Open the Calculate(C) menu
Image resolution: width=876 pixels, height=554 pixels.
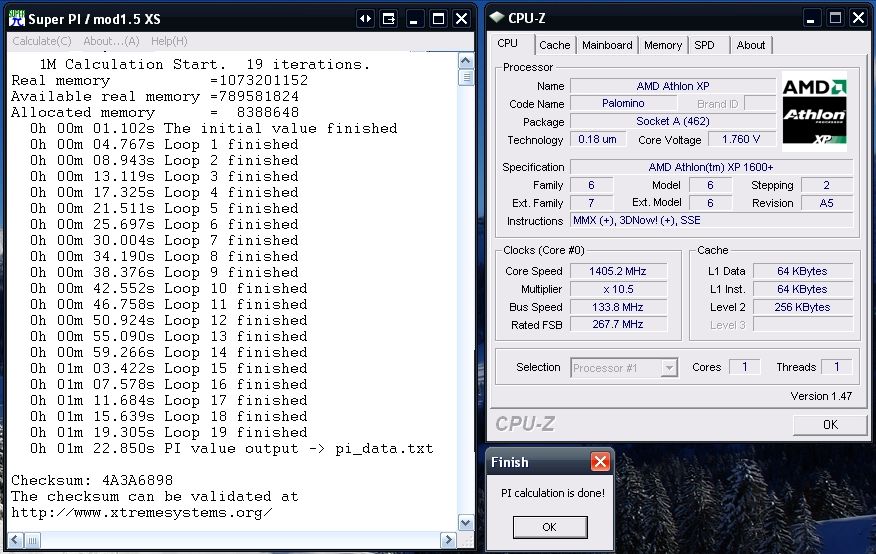41,41
